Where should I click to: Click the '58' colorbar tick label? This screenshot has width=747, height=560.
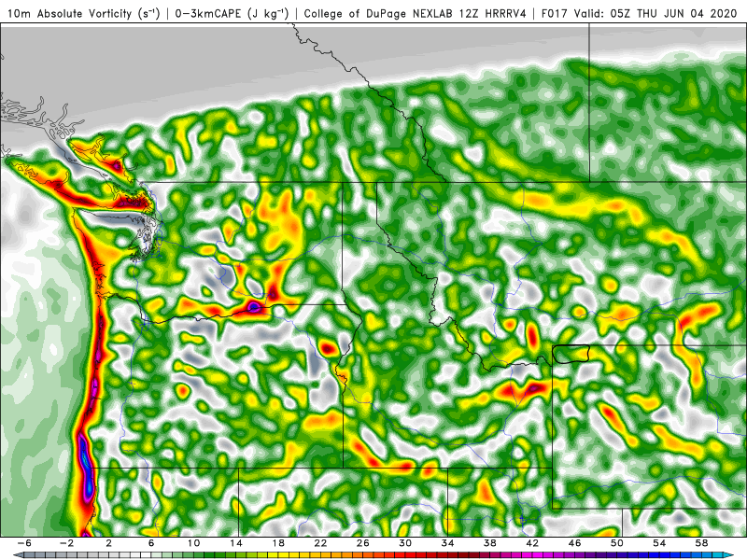702,543
